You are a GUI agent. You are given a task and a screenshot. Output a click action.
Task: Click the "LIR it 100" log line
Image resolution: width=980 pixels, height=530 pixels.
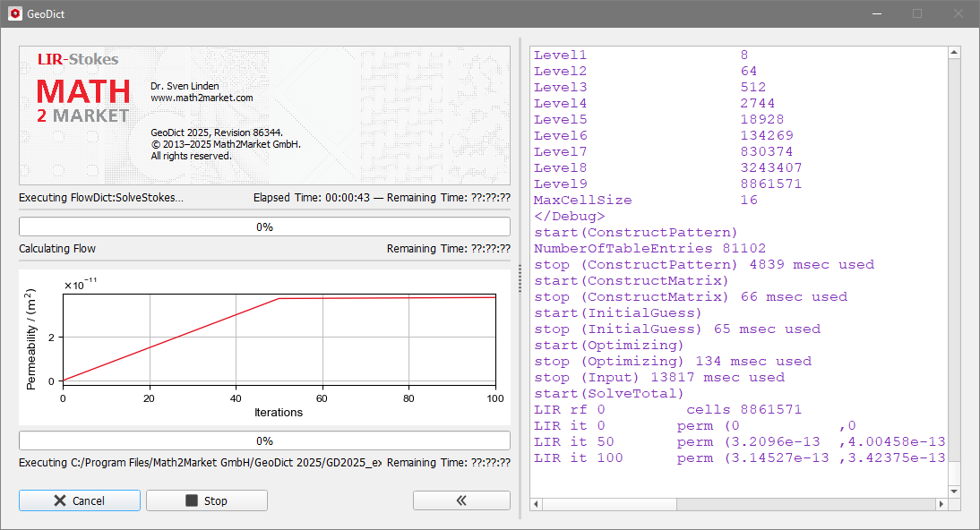(579, 457)
